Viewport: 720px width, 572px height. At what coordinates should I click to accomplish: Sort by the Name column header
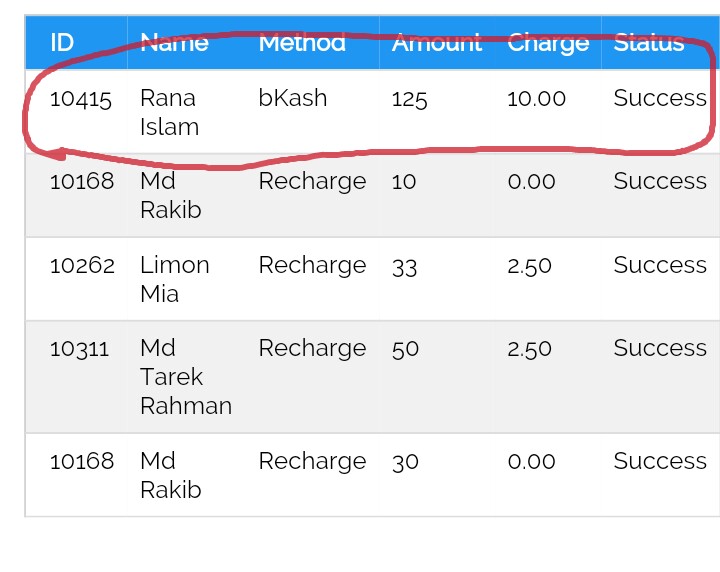point(174,42)
